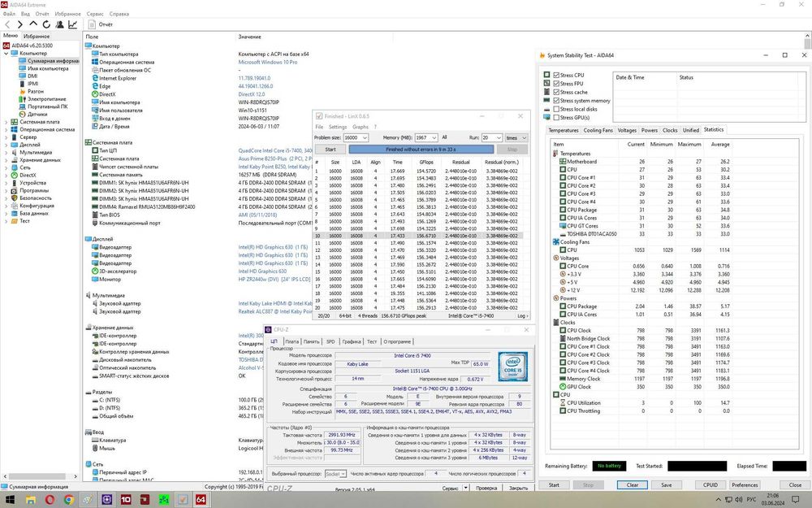Image resolution: width=812 pixels, height=508 pixels.
Task: Toggle Stress cache checkbox
Action: point(556,93)
